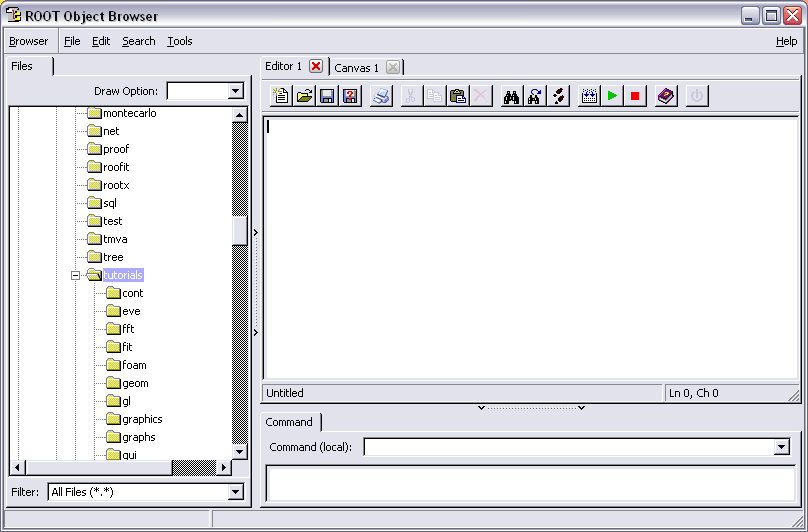Click the Compile Macro icon
The width and height of the screenshot is (808, 532).
[589, 96]
